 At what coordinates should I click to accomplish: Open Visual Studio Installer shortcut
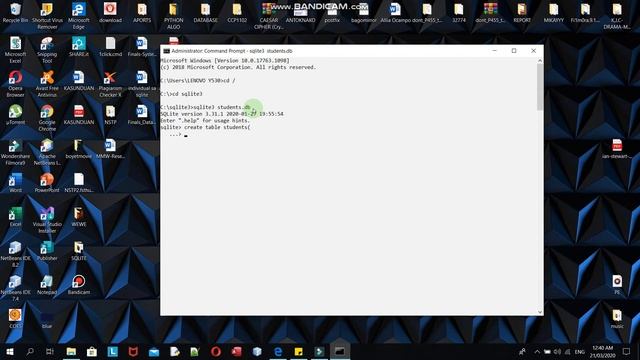click(47, 220)
